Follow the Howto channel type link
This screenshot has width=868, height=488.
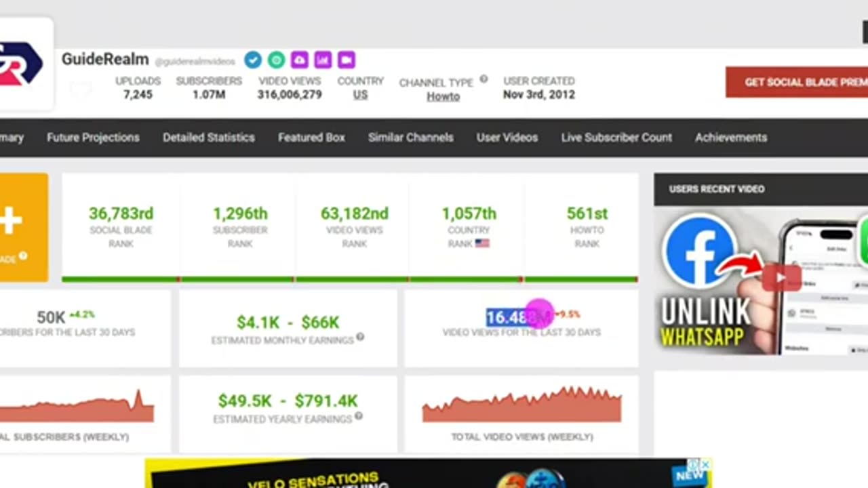[x=443, y=96]
